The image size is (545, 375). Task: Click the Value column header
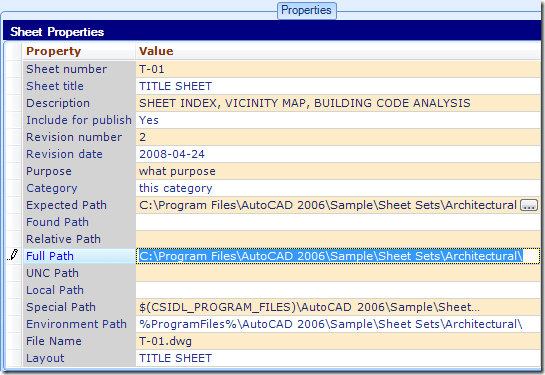tap(156, 51)
